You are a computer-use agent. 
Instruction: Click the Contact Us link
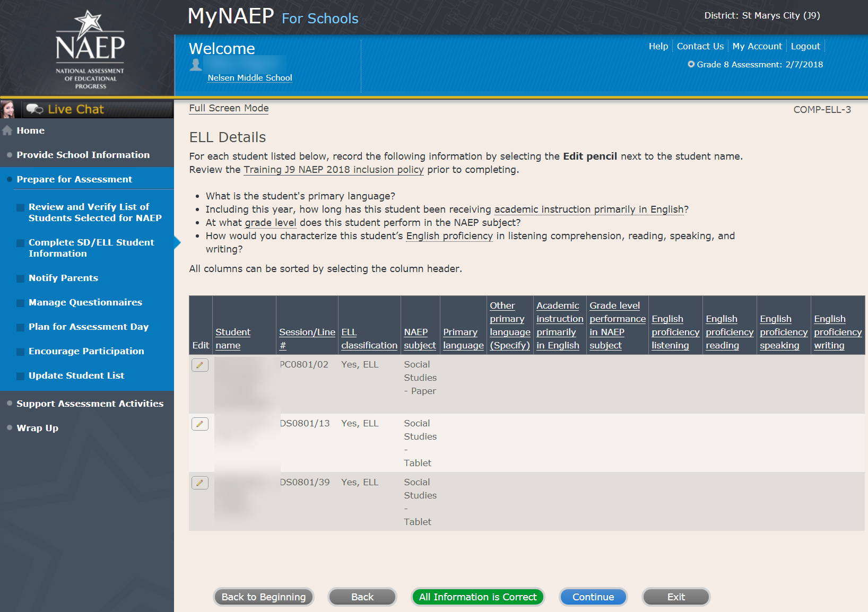(x=700, y=46)
